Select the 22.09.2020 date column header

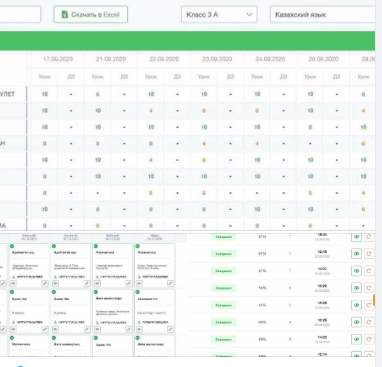point(164,59)
